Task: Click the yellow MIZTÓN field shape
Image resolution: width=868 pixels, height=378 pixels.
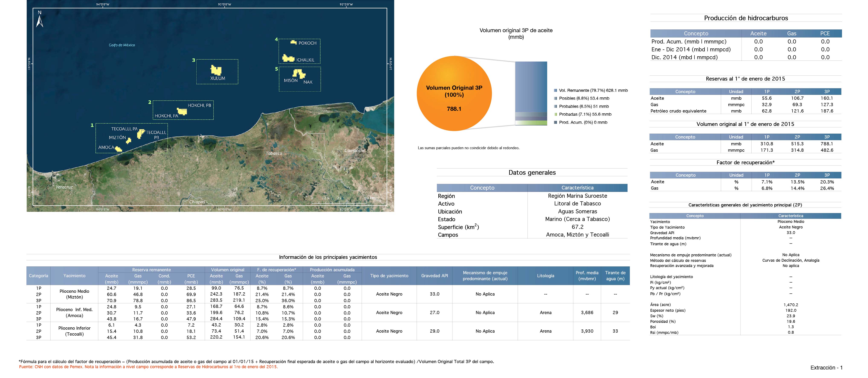Action: [128, 141]
